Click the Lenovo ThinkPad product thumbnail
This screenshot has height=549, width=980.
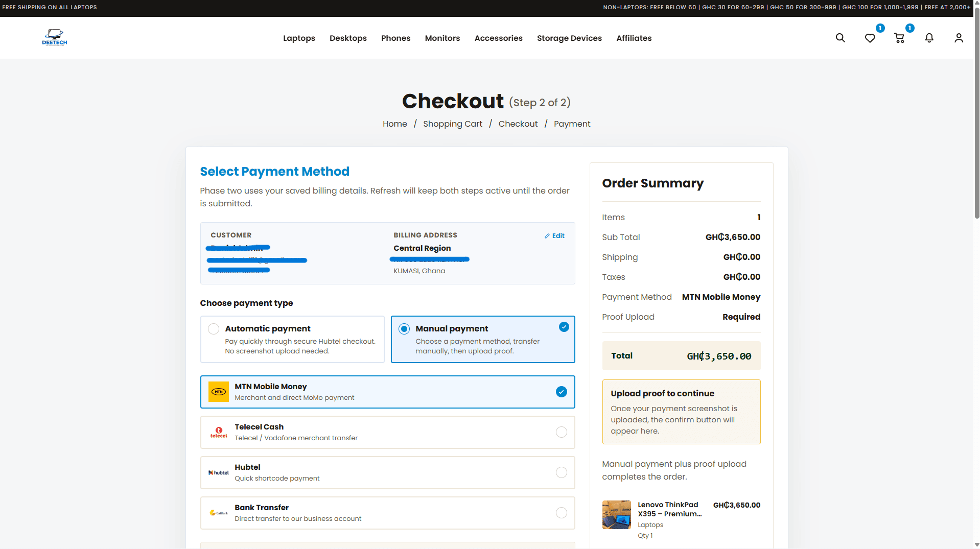[616, 514]
